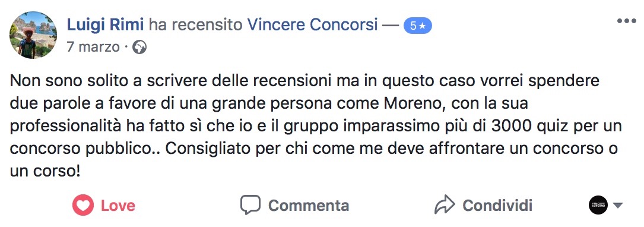Click the review's first line of text
Screen dimensions: 644x227
pos(304,82)
